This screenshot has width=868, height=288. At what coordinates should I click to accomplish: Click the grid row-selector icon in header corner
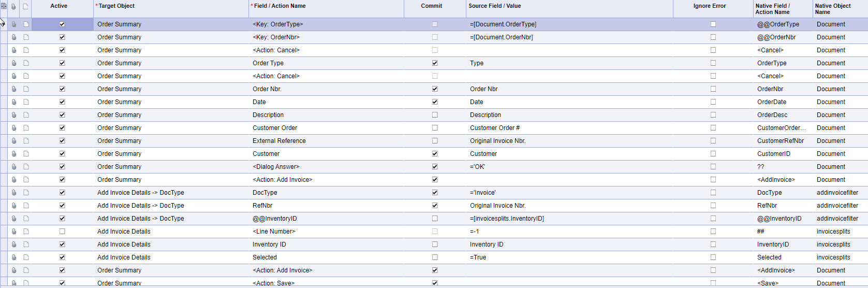coord(4,6)
